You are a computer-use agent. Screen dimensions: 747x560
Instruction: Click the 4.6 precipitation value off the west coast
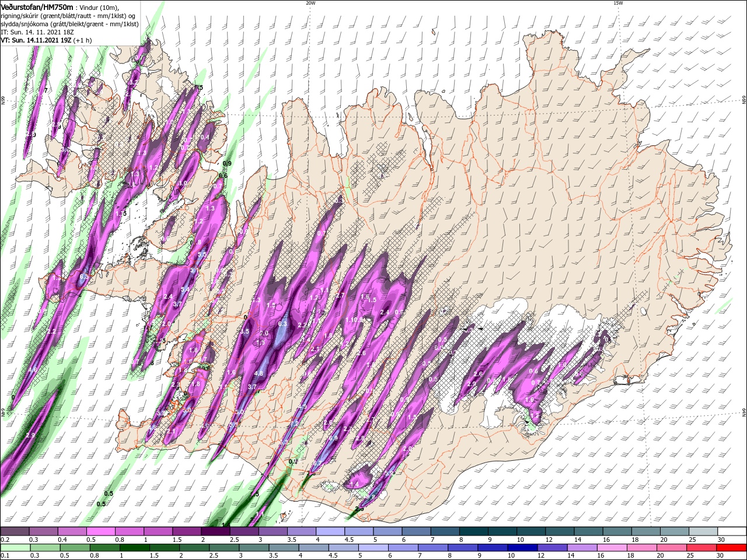[x=33, y=369]
